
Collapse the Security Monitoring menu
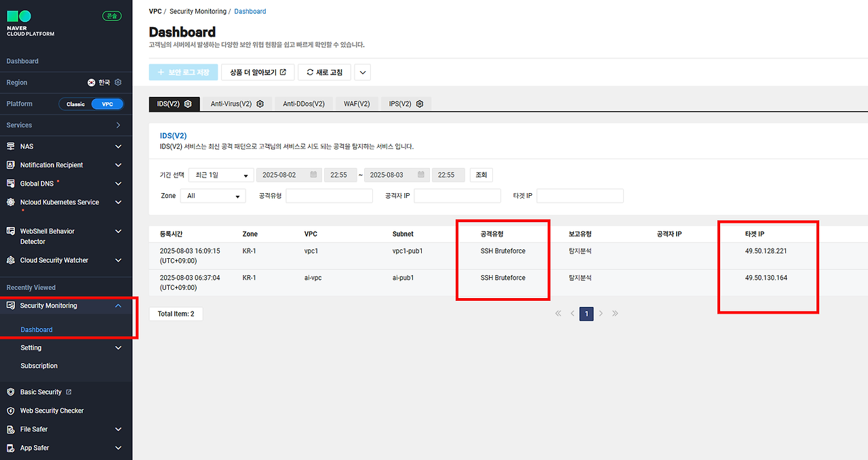point(118,306)
